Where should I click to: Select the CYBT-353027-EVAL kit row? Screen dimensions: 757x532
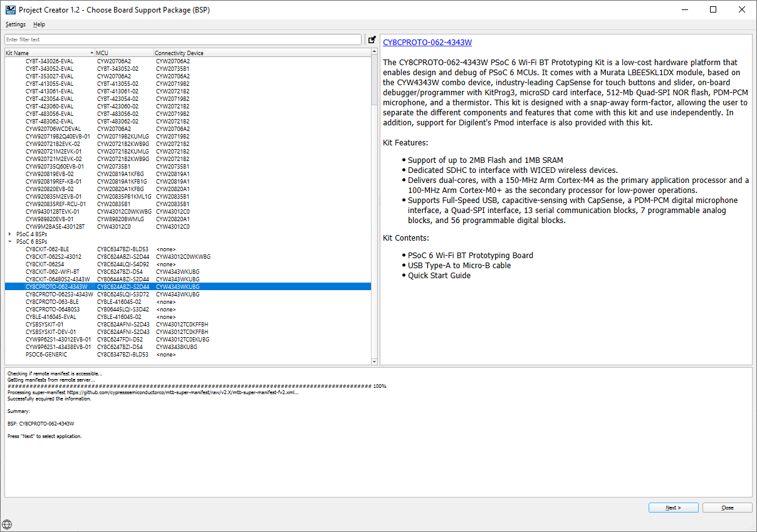[188, 76]
